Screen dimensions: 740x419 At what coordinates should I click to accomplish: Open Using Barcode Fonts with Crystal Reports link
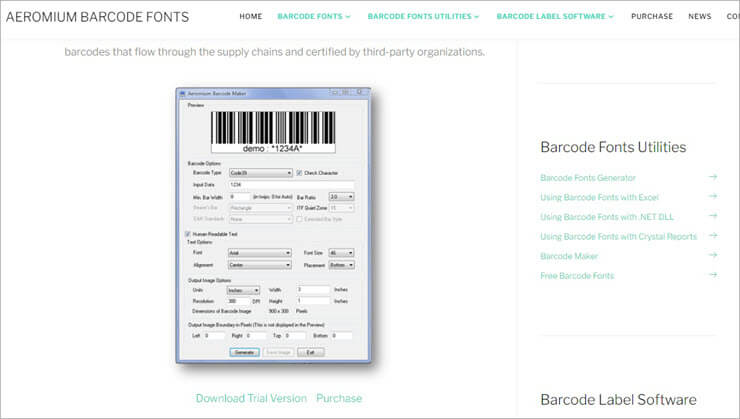click(618, 236)
